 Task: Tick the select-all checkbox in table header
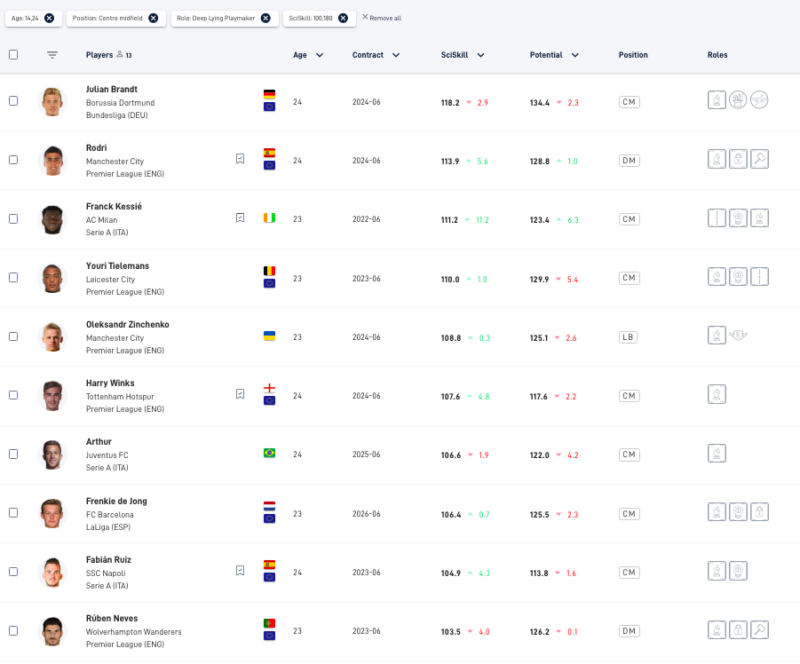click(x=13, y=55)
